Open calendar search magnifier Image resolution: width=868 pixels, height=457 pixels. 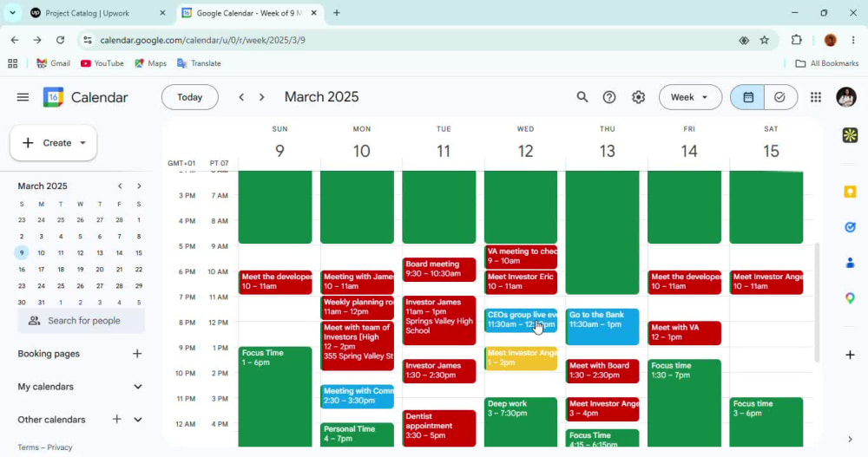[582, 97]
